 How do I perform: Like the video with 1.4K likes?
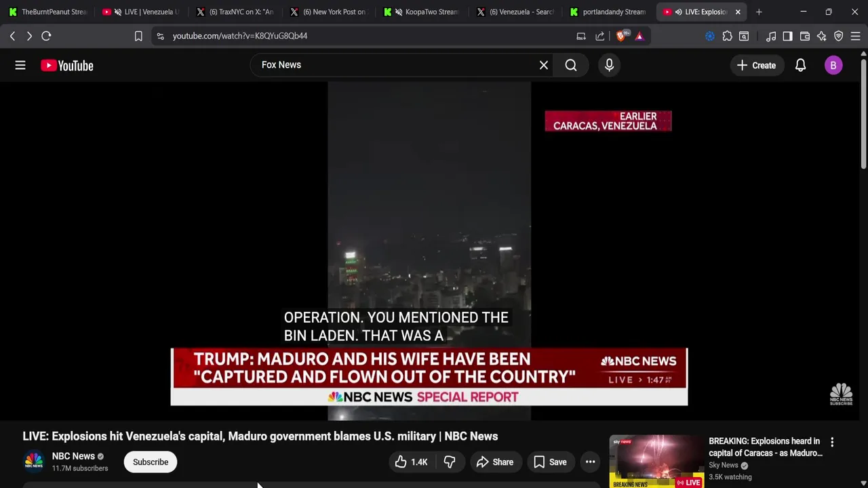tap(412, 462)
